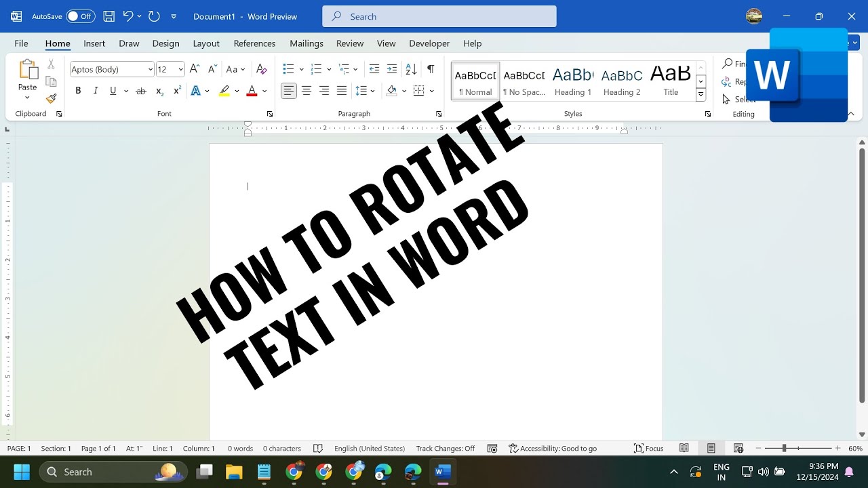Increase font size with the larger A icon
This screenshot has width=868, height=488.
(x=195, y=69)
